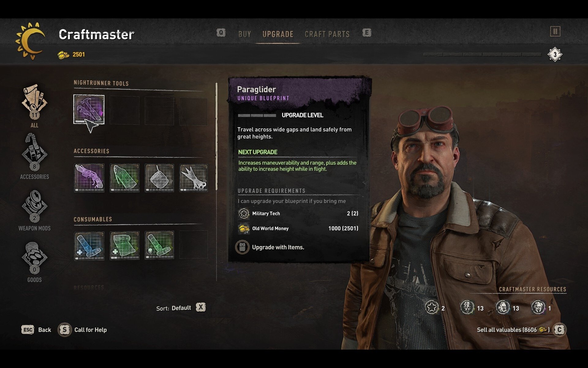Screen dimensions: 588x368
Task: Switch to the BUY tab
Action: [x=245, y=34]
